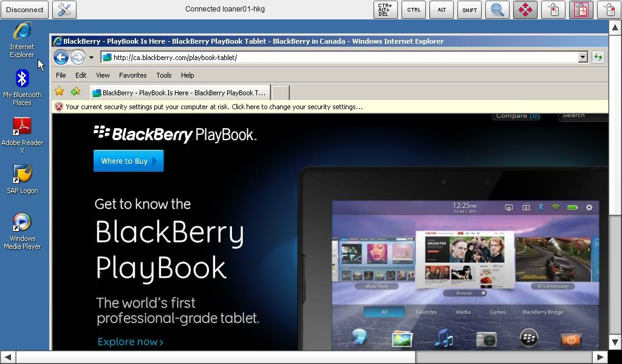Click the Add to Favorites icon
Screen dimensions: 622x364
click(75, 92)
